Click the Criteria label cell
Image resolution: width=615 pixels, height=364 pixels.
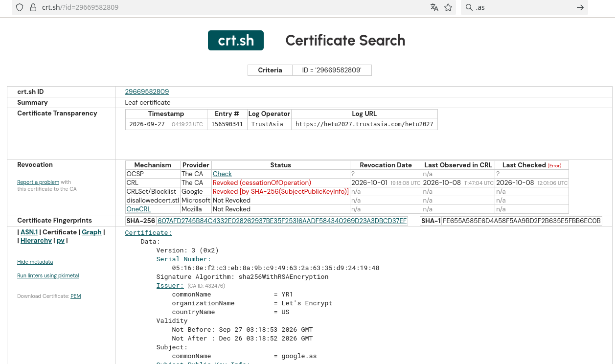pos(270,70)
